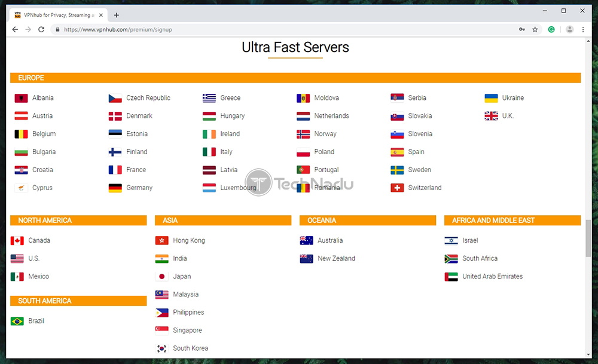Bookmark this page with the star icon
The width and height of the screenshot is (598, 364).
pyautogui.click(x=535, y=29)
